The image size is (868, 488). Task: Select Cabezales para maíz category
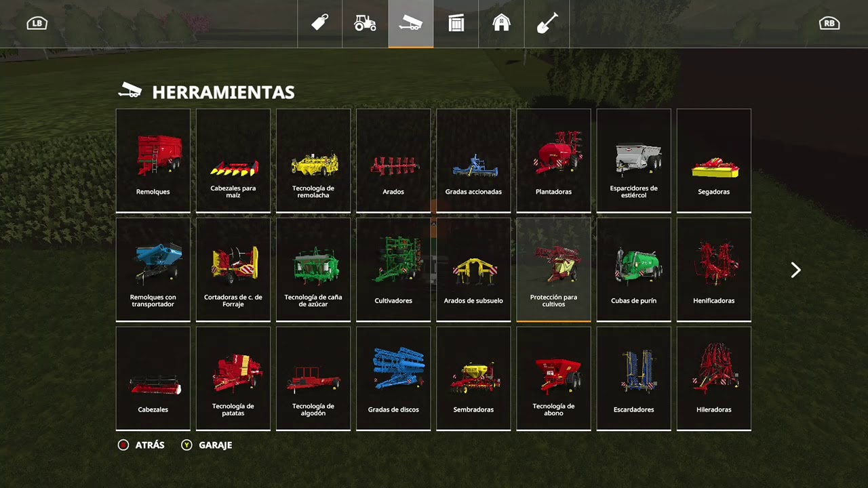point(233,161)
